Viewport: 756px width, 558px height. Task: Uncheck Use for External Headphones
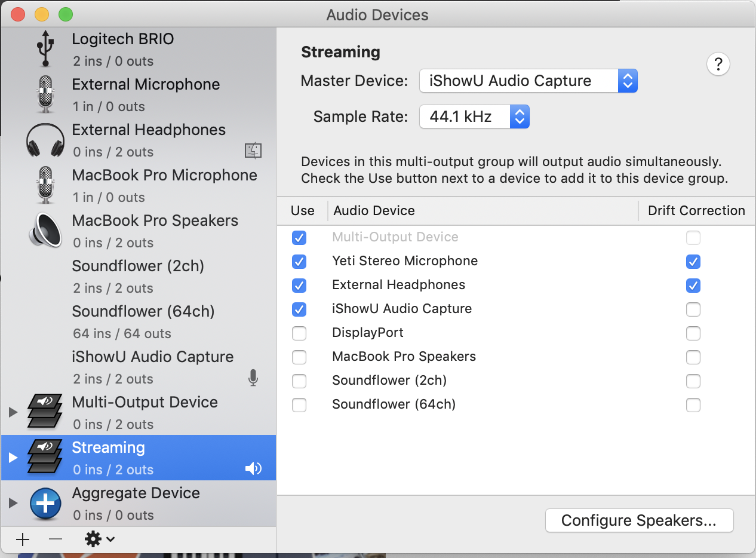pyautogui.click(x=299, y=286)
